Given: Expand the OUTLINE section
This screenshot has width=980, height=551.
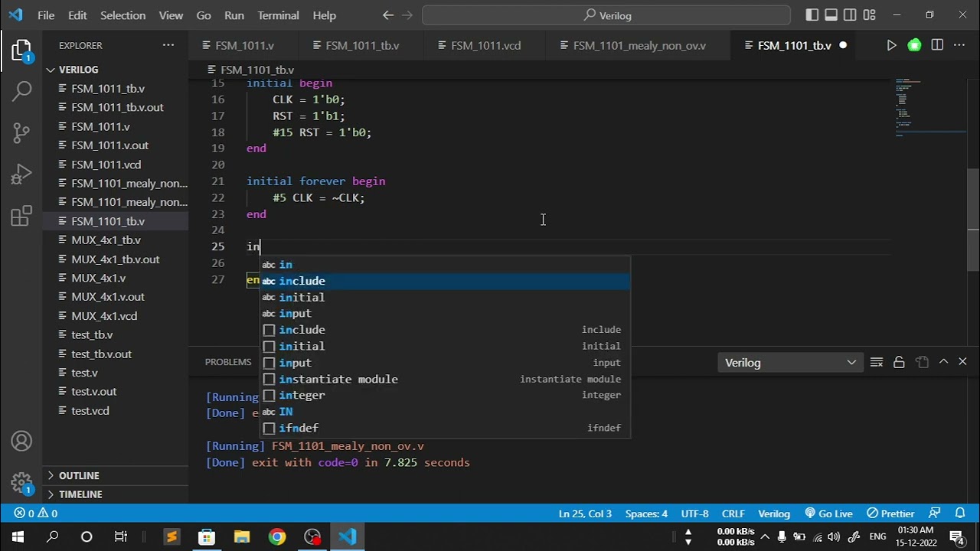Looking at the screenshot, I should [115, 475].
